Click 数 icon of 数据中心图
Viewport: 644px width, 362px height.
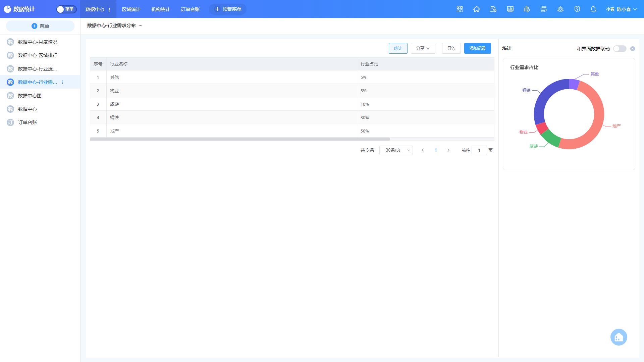tap(10, 96)
